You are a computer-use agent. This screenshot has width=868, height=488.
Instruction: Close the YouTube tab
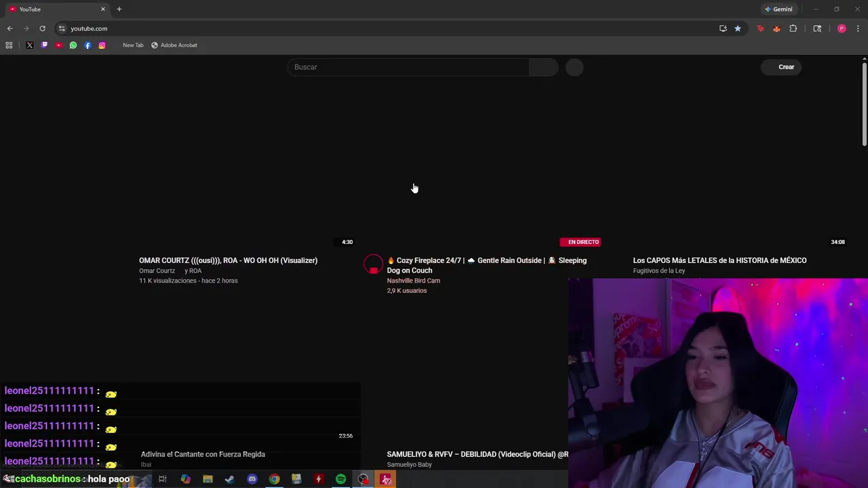(103, 9)
